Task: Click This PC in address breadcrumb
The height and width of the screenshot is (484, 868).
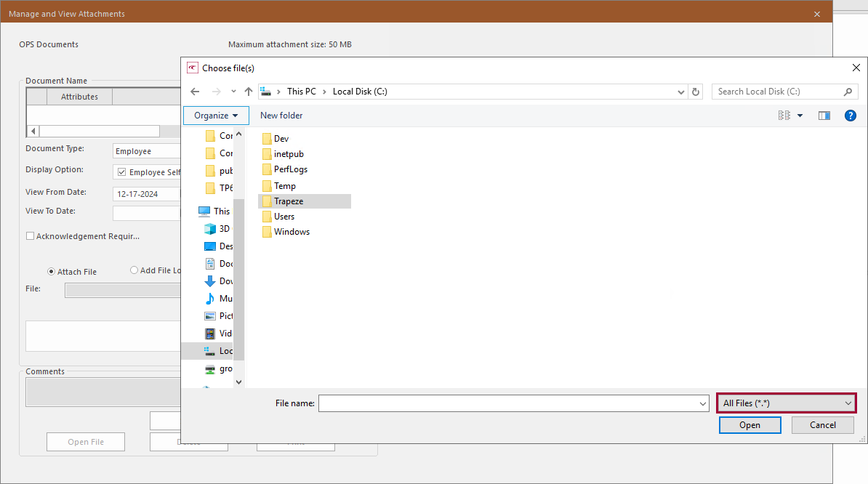Action: coord(301,92)
